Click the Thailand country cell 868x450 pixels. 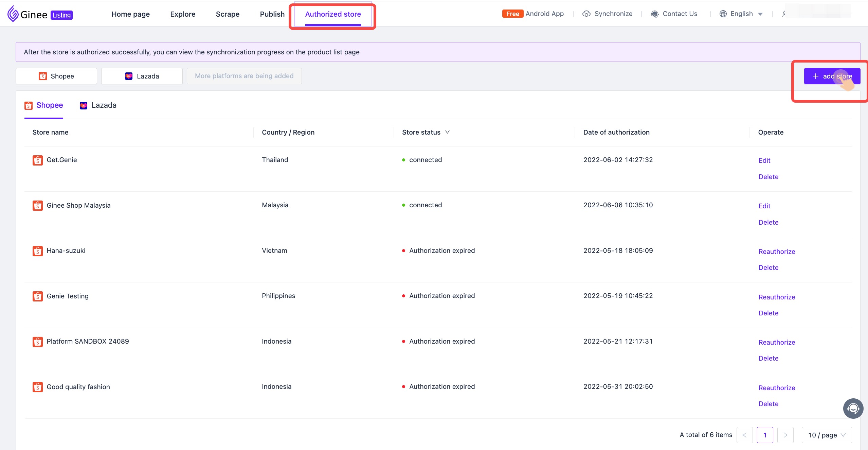(275, 160)
